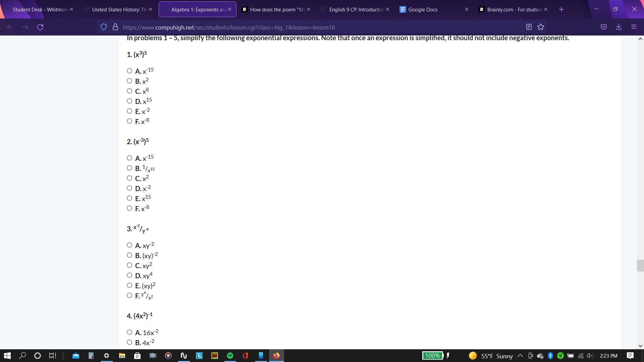Open the Firefox downloads panel
The width and height of the screenshot is (644, 362).
pos(619,27)
